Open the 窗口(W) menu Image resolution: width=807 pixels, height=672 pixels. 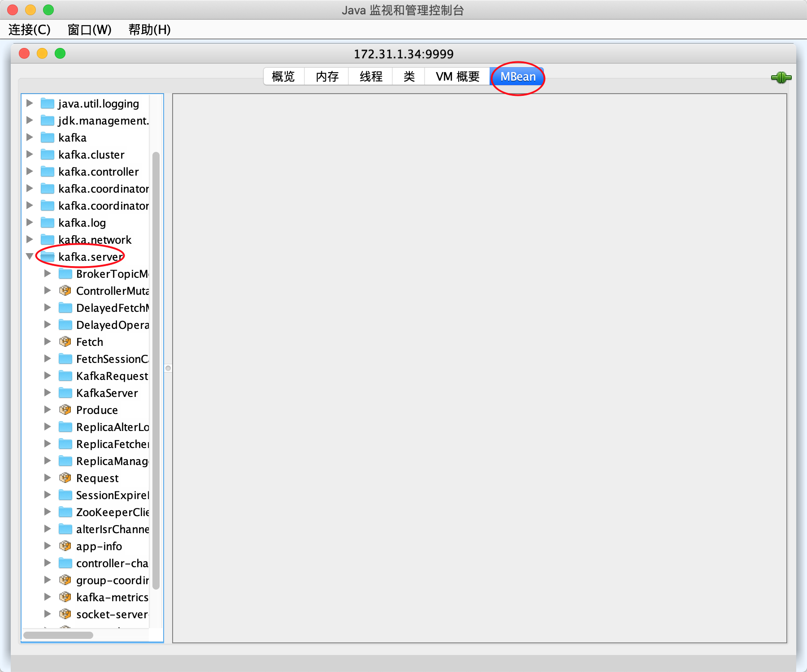pyautogui.click(x=89, y=30)
